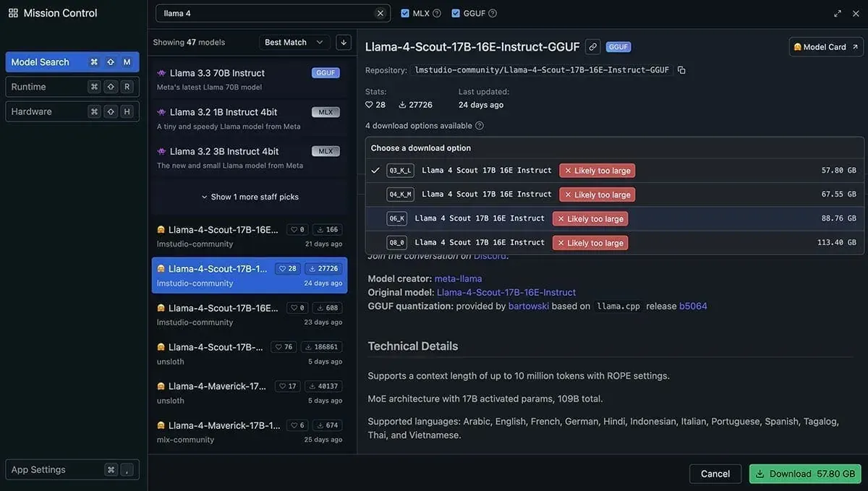Image resolution: width=868 pixels, height=491 pixels.
Task: Expand Show 1 more staff picks
Action: [250, 197]
